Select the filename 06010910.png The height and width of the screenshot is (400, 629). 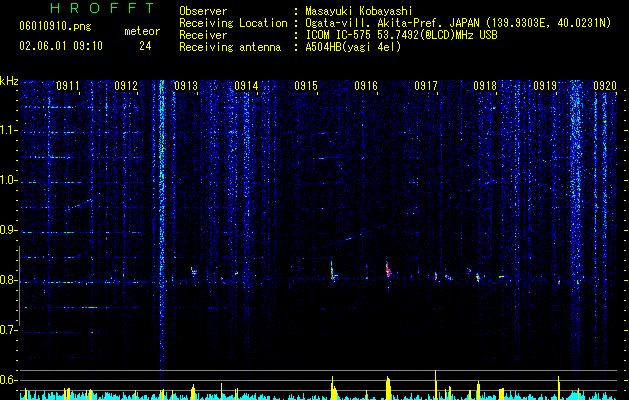coord(55,26)
